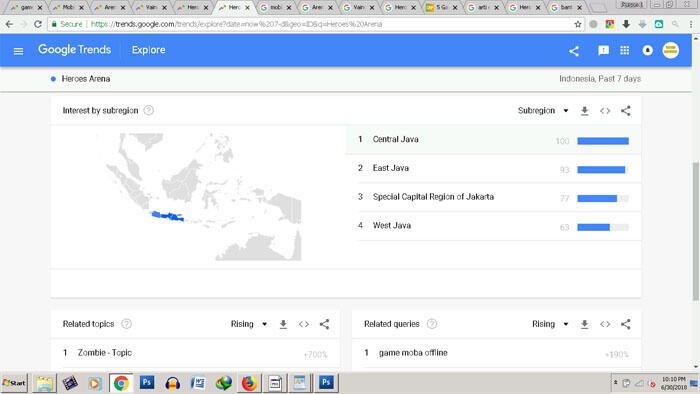The image size is (700, 394).
Task: Click the Heroes Arena search term label
Action: click(86, 79)
